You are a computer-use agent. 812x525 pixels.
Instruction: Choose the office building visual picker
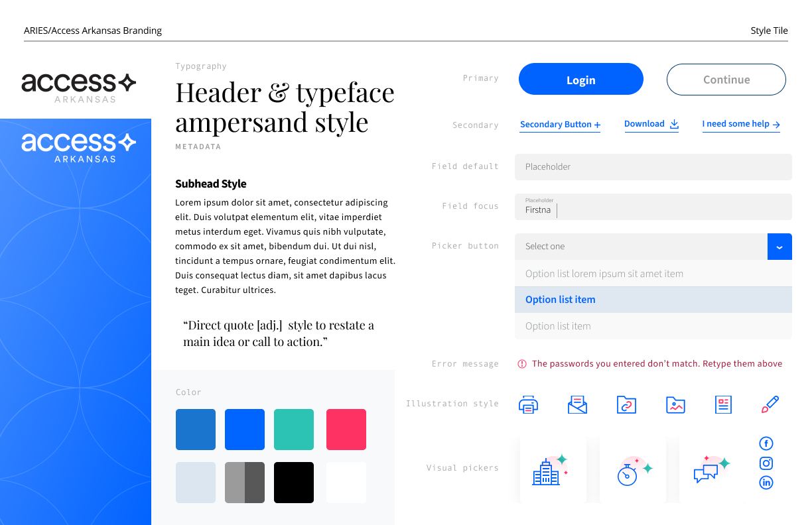553,469
